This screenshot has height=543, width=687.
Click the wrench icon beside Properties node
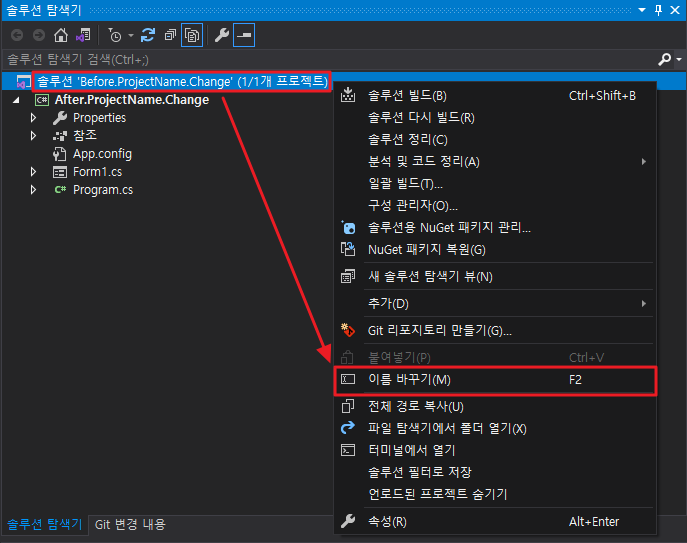click(60, 118)
